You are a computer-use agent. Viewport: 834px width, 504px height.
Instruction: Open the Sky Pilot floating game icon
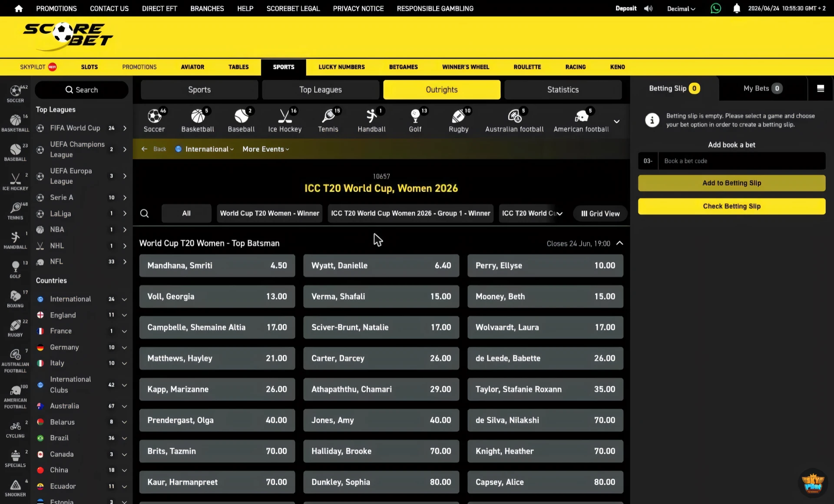click(x=813, y=482)
